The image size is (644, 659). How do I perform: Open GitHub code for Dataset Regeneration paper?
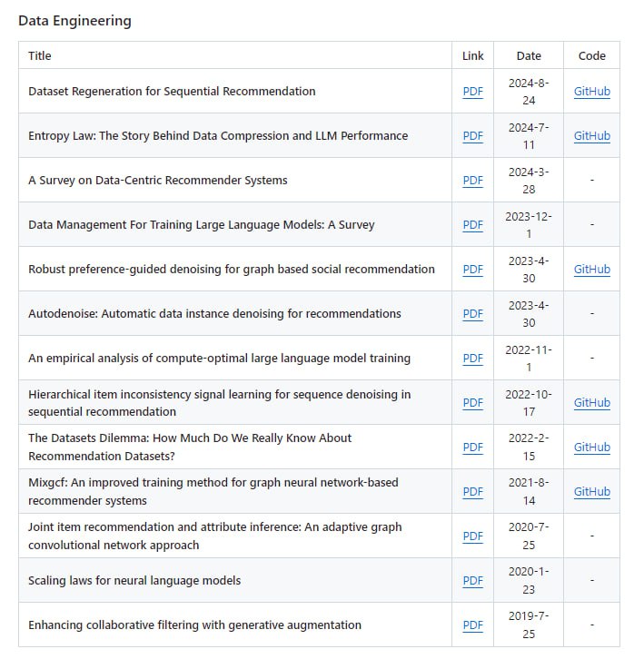pos(591,91)
